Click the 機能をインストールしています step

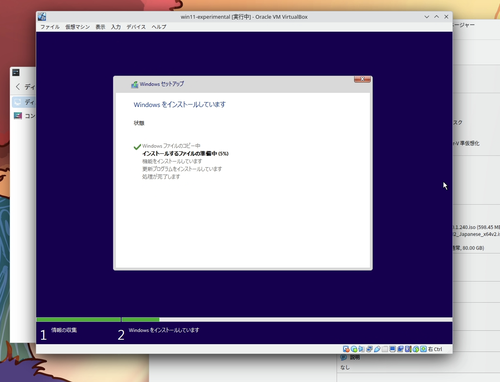tap(172, 161)
